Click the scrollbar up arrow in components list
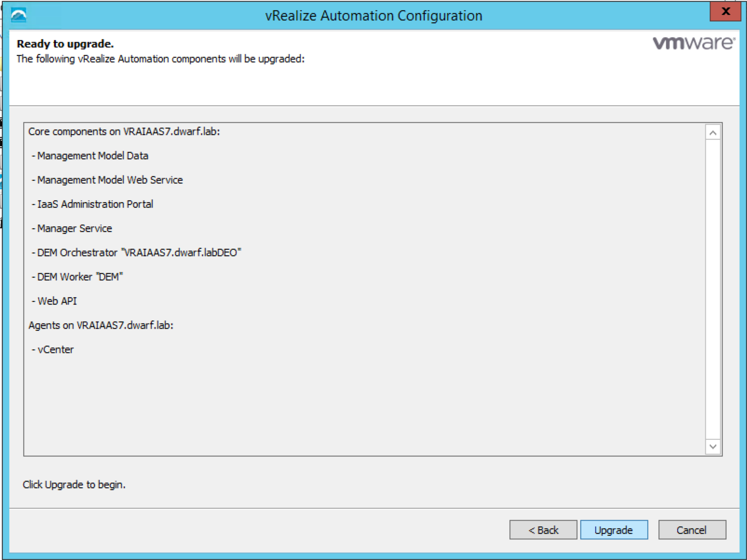747x560 pixels. tap(713, 133)
